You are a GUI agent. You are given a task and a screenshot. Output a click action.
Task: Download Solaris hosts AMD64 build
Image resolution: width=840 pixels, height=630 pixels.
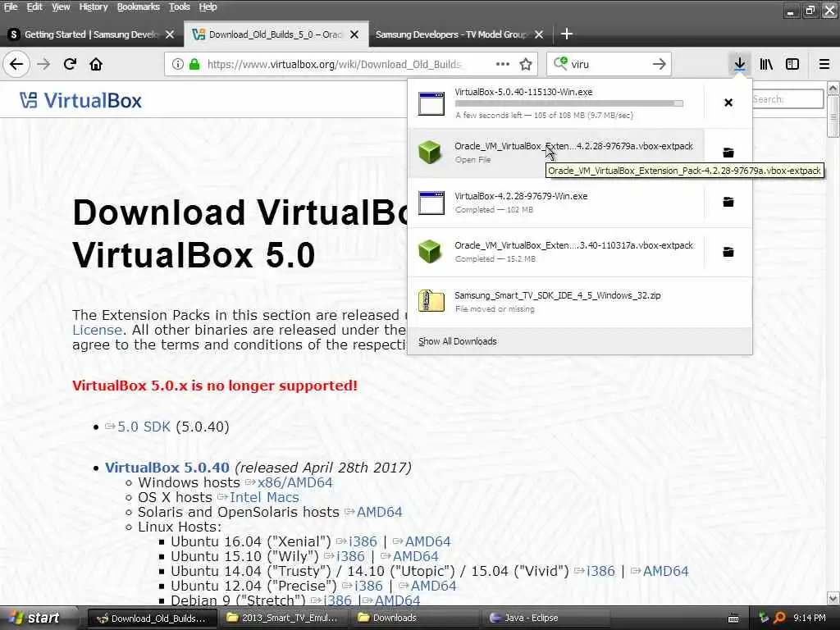(x=379, y=512)
